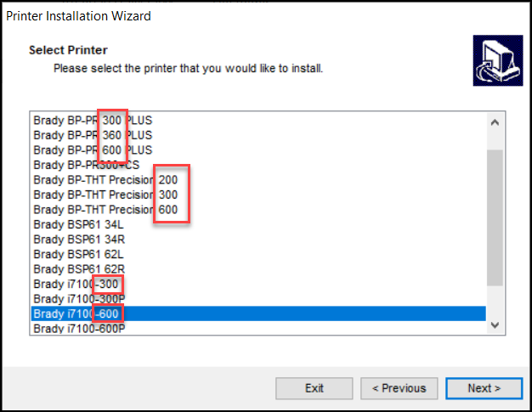Select Brady BSP61 34L printer
The image size is (532, 412).
(x=78, y=224)
